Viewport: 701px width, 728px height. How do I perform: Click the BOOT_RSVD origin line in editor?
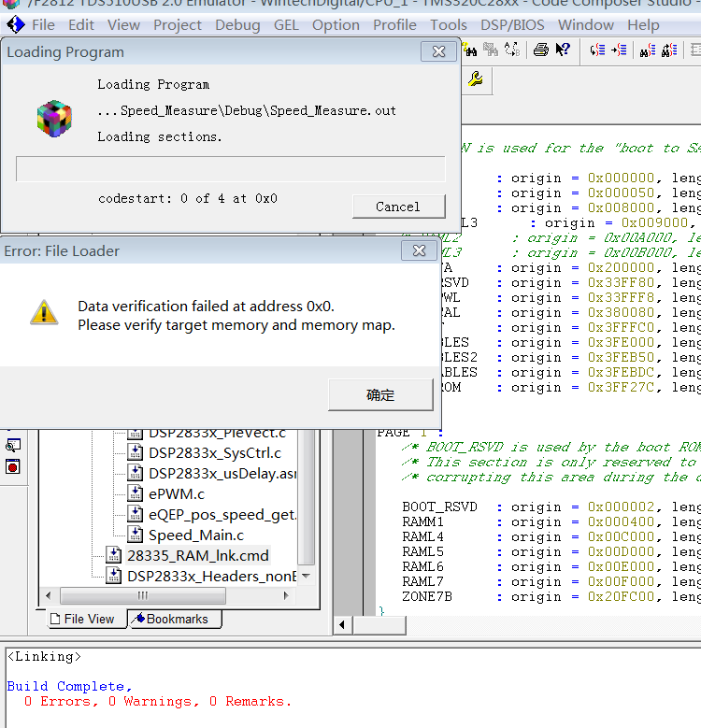pos(551,507)
